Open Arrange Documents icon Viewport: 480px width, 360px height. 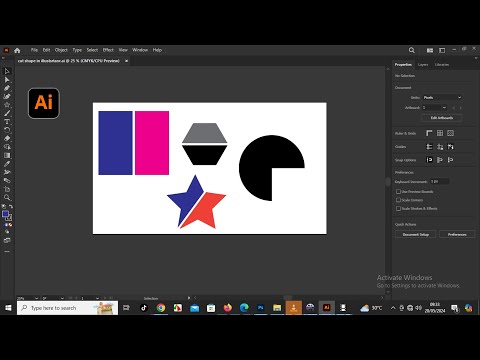tap(430, 50)
